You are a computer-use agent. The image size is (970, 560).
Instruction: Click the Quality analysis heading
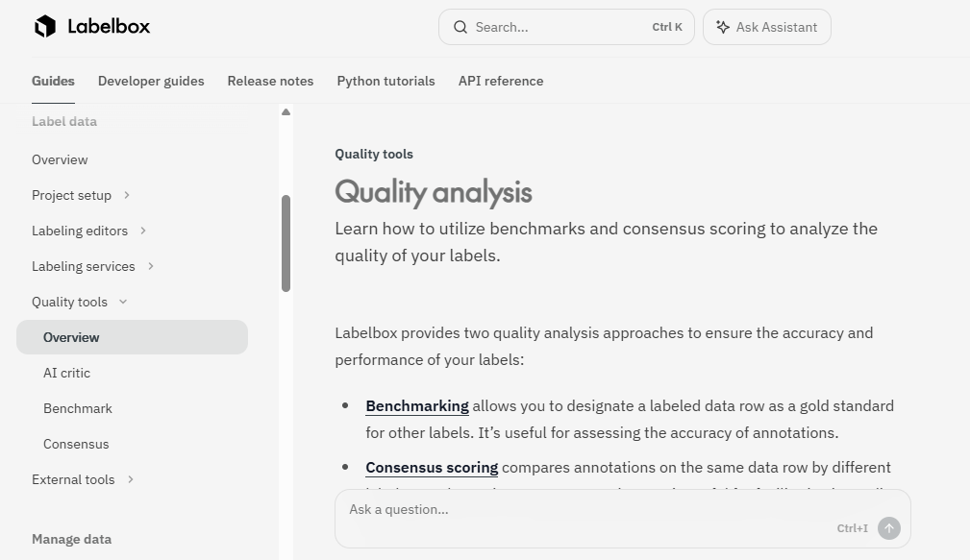point(434,192)
